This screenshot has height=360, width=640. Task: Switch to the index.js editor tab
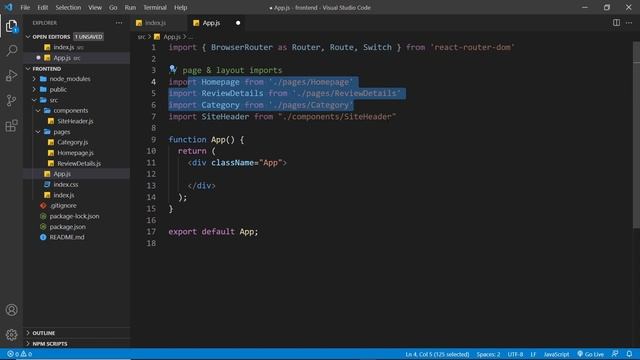point(159,23)
